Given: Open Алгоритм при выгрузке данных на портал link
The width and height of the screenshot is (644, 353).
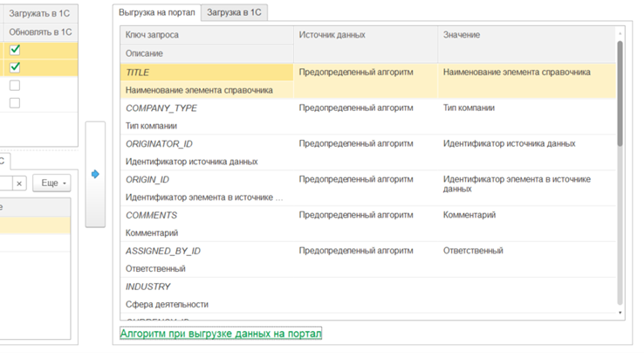Looking at the screenshot, I should 221,334.
